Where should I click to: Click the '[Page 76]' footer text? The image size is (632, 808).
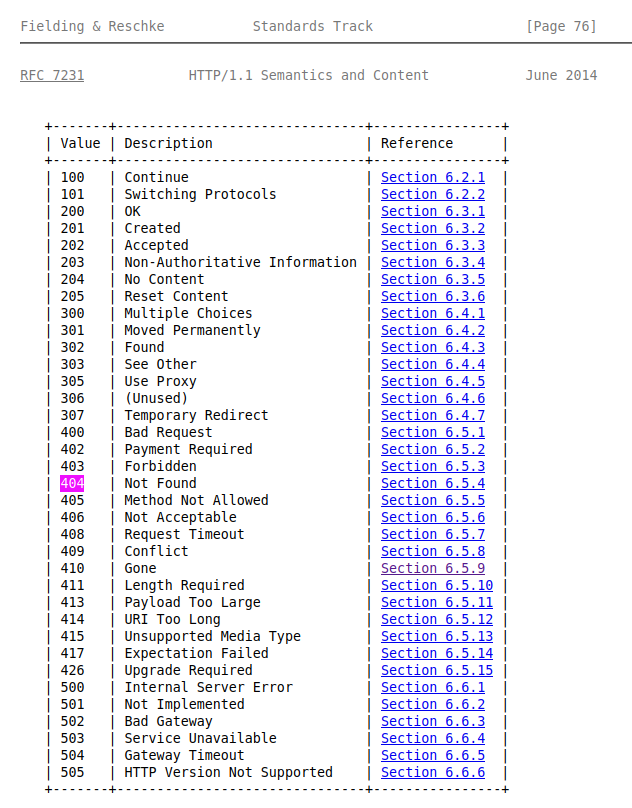click(x=561, y=26)
